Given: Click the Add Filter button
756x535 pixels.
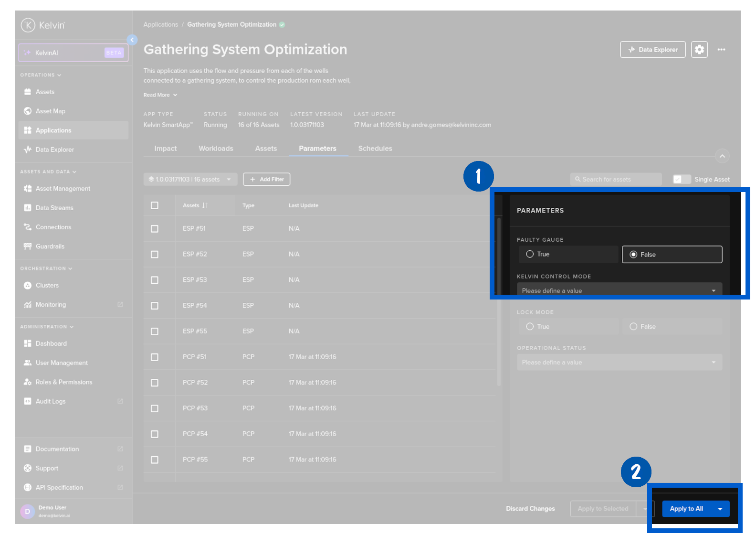Looking at the screenshot, I should pos(266,179).
